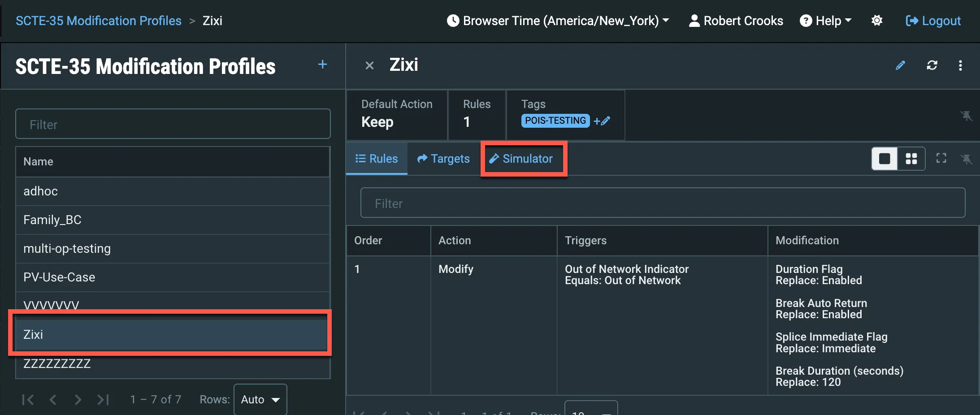The height and width of the screenshot is (415, 980).
Task: Go to previous page of profiles list
Action: click(x=53, y=400)
